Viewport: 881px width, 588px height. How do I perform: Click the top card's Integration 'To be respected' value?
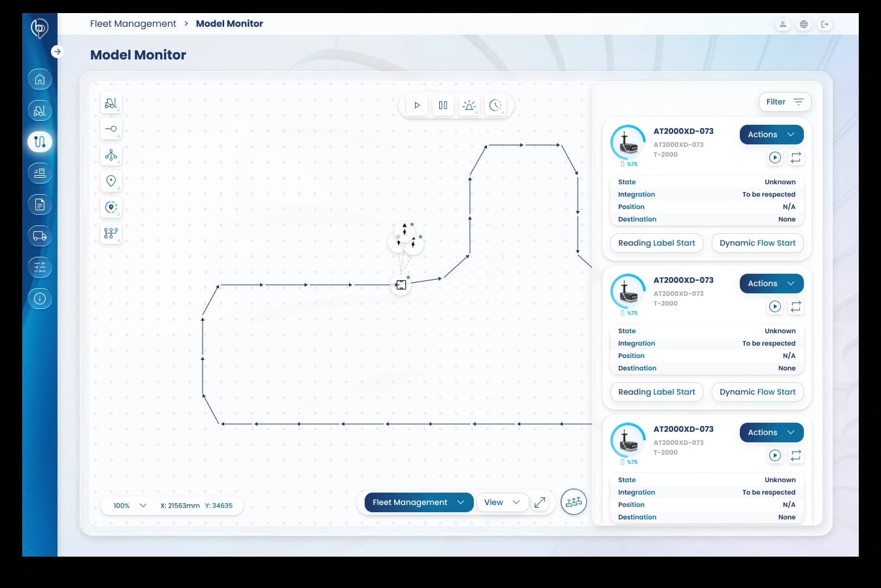point(769,195)
